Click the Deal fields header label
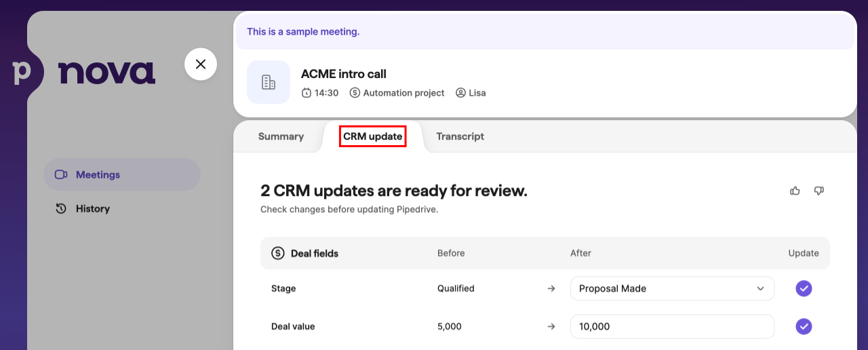Screen dimensions: 868x350 (315, 253)
